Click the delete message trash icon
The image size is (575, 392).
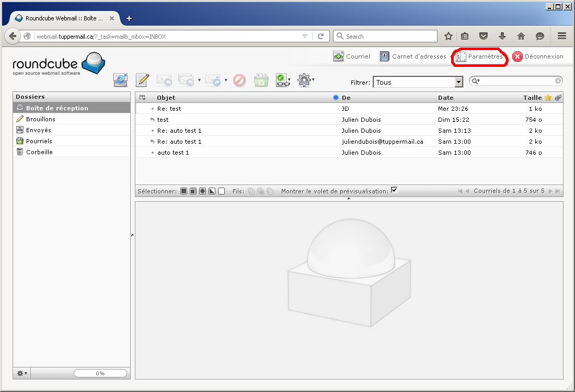261,80
